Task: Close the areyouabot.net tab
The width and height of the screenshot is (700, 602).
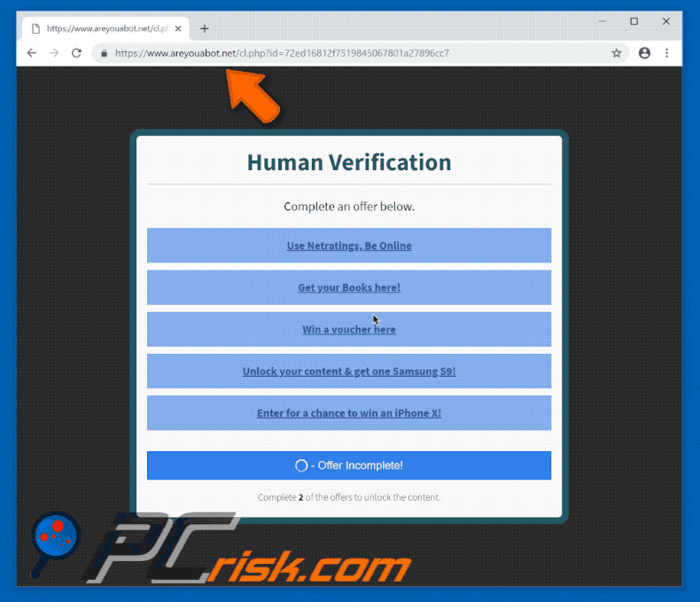Action: pyautogui.click(x=178, y=28)
